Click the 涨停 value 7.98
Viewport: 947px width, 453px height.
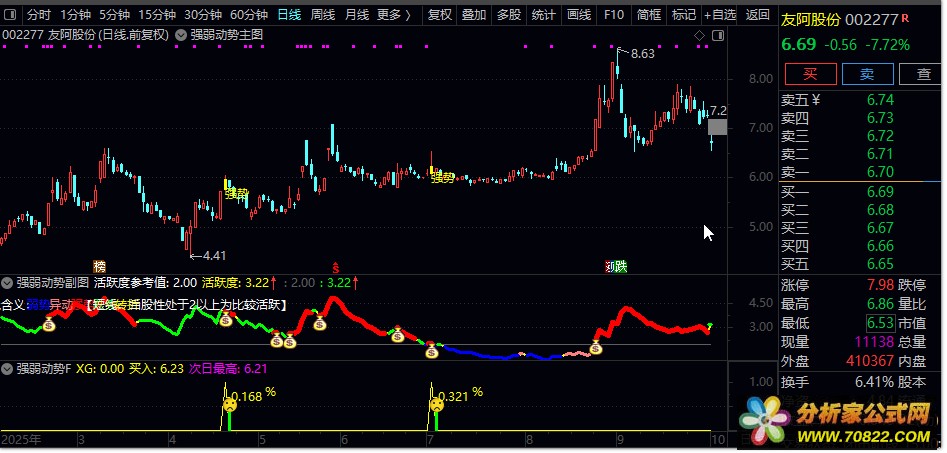(x=880, y=284)
